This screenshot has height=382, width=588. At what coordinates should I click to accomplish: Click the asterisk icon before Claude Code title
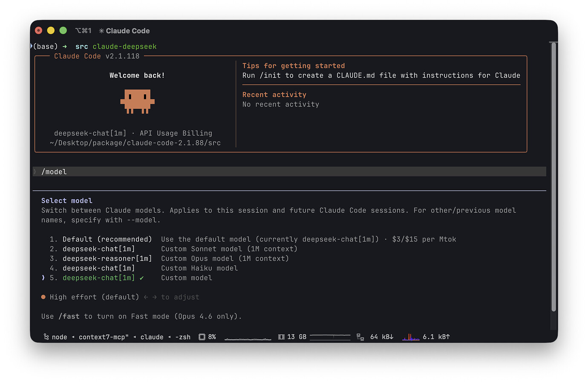[101, 31]
